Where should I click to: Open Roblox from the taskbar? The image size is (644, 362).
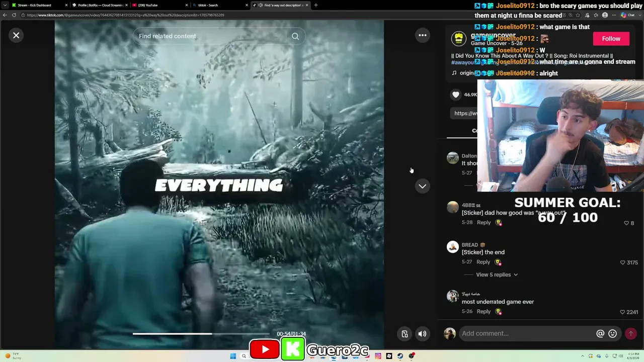click(x=389, y=356)
